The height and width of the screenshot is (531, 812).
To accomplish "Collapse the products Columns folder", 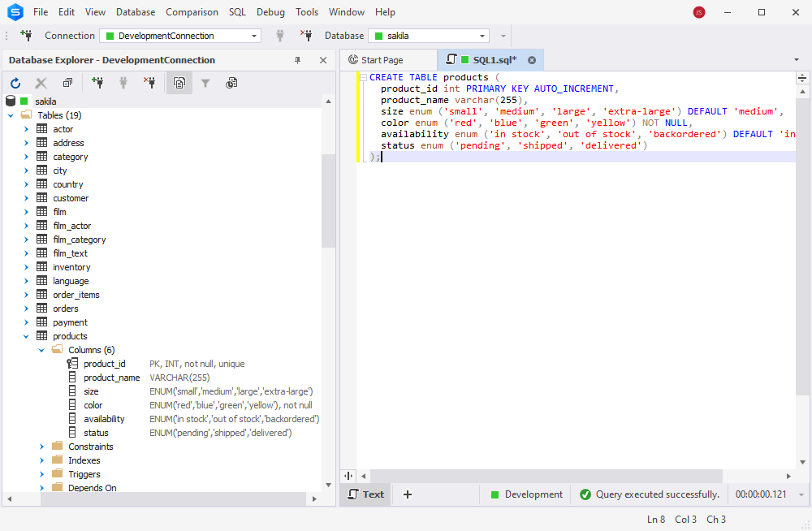I will 42,350.
